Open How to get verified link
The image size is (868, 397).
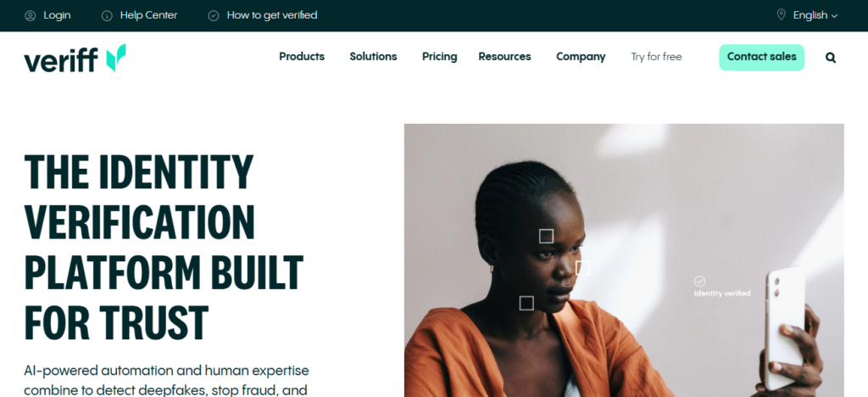(x=272, y=15)
